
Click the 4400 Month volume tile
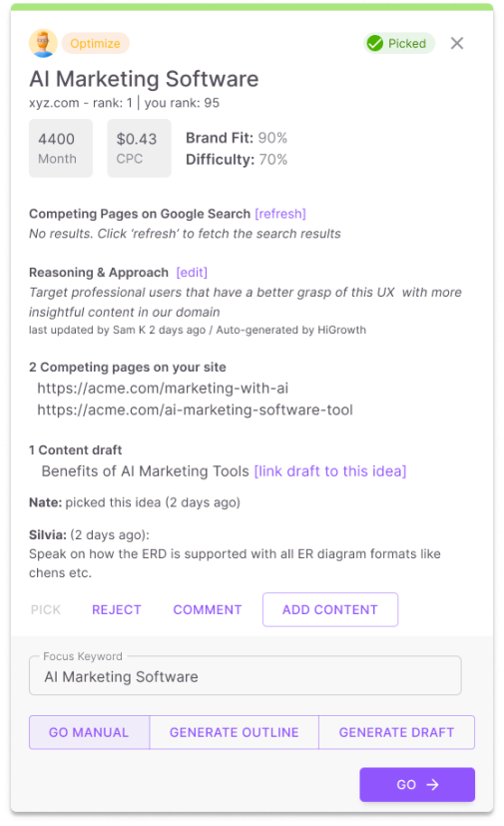click(x=61, y=148)
